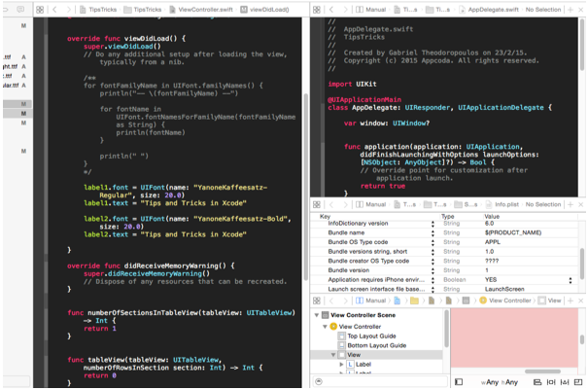Click the pink view on storyboard canvas
The width and height of the screenshot is (588, 390).
(x=517, y=340)
